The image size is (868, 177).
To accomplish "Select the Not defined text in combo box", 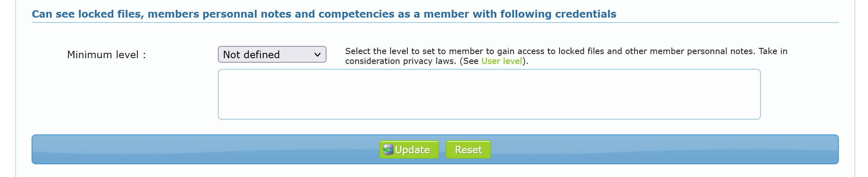I will click(251, 54).
